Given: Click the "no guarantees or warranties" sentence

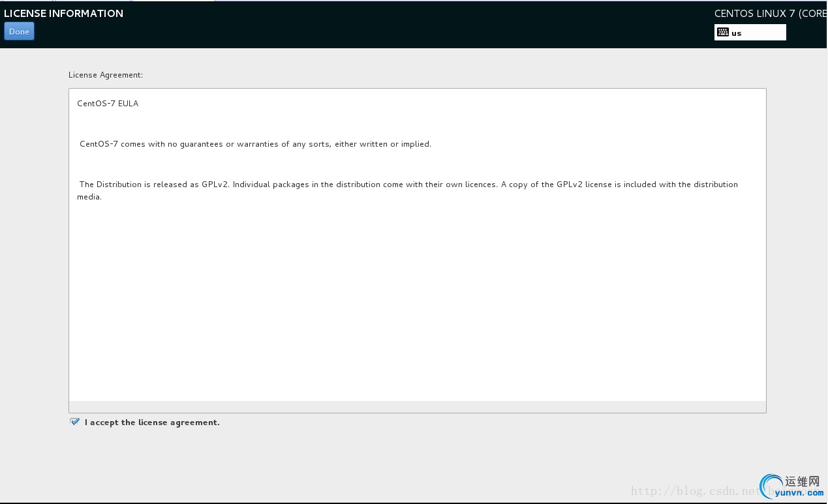Looking at the screenshot, I should 255,144.
